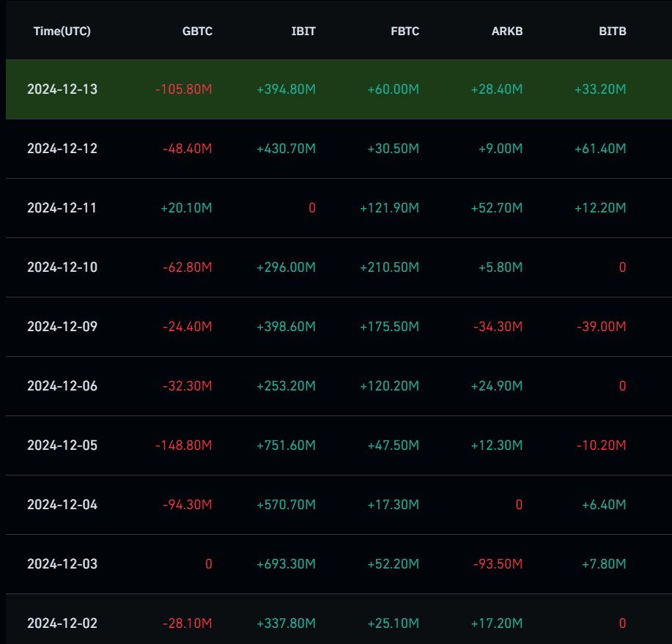Click IBIT's +751.60M entry on 2024-12-05
Image resolution: width=672 pixels, height=644 pixels.
click(284, 445)
